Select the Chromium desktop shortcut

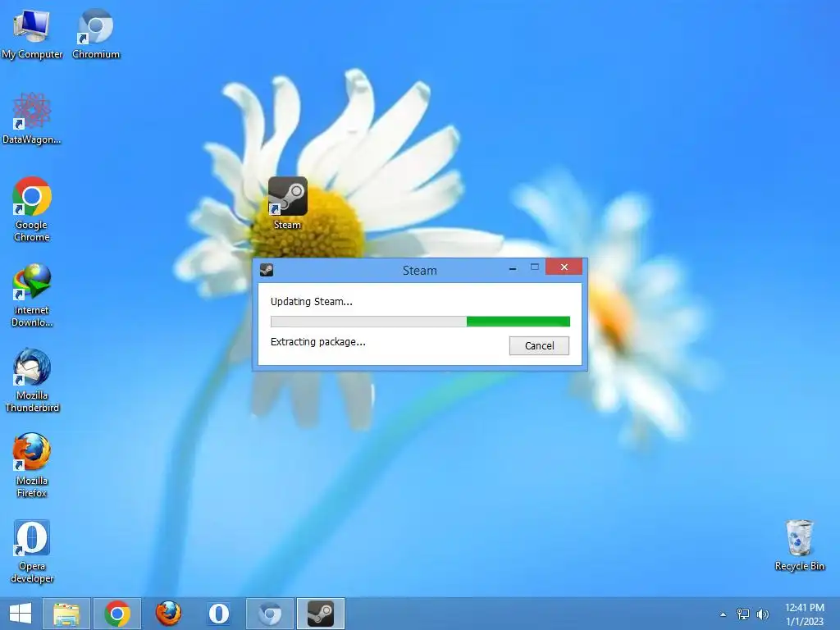[x=96, y=33]
